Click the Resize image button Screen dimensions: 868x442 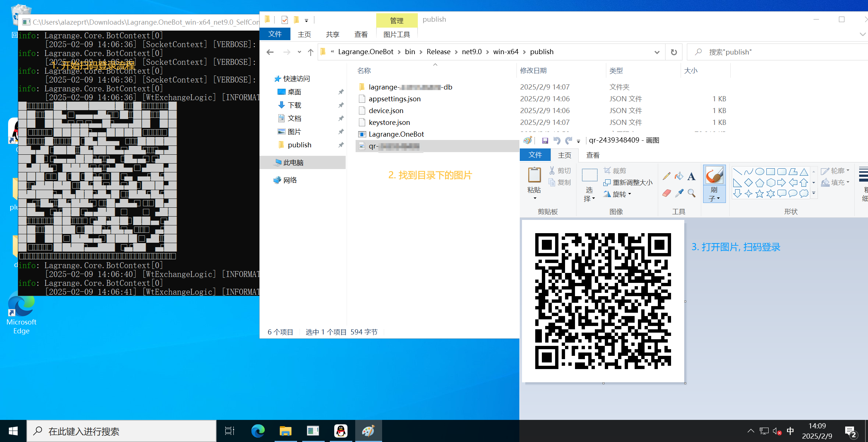628,183
